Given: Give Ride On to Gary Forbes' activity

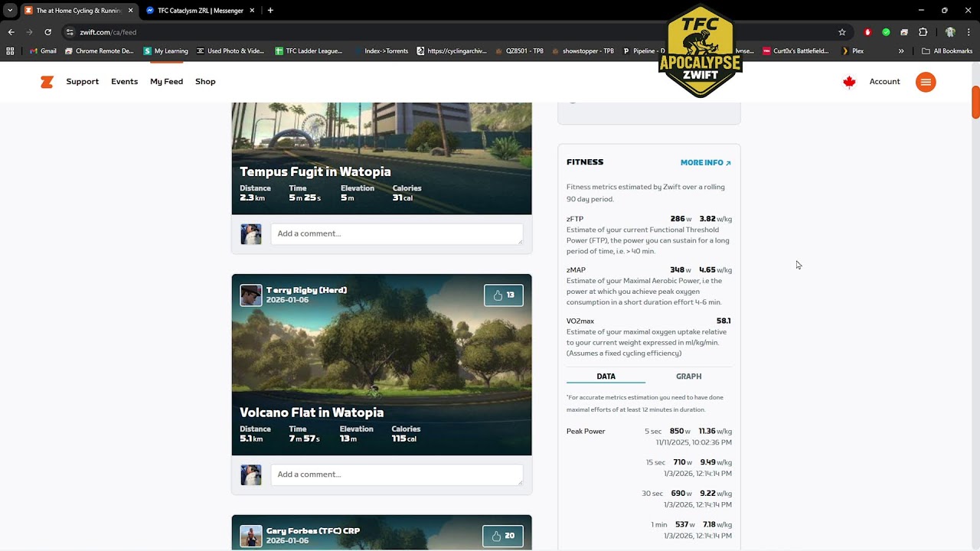Looking at the screenshot, I should pos(504,536).
